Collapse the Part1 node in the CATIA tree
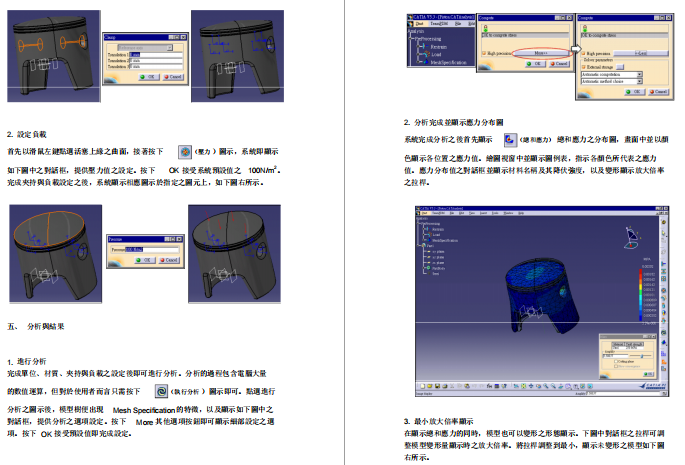685x465 pixels. [418, 245]
